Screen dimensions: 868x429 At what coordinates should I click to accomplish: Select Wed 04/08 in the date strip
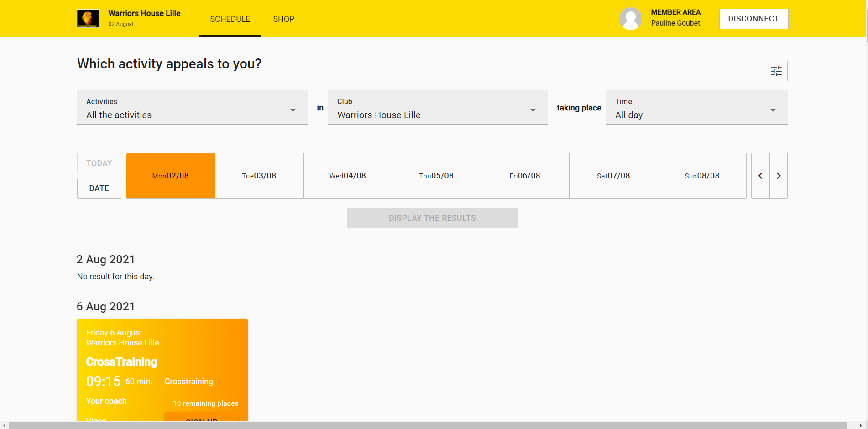point(348,176)
